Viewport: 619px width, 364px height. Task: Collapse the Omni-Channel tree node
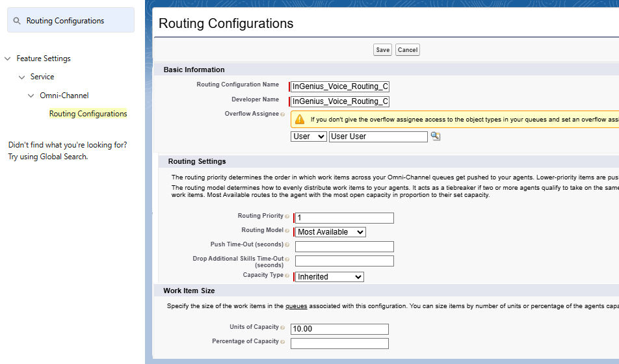31,96
